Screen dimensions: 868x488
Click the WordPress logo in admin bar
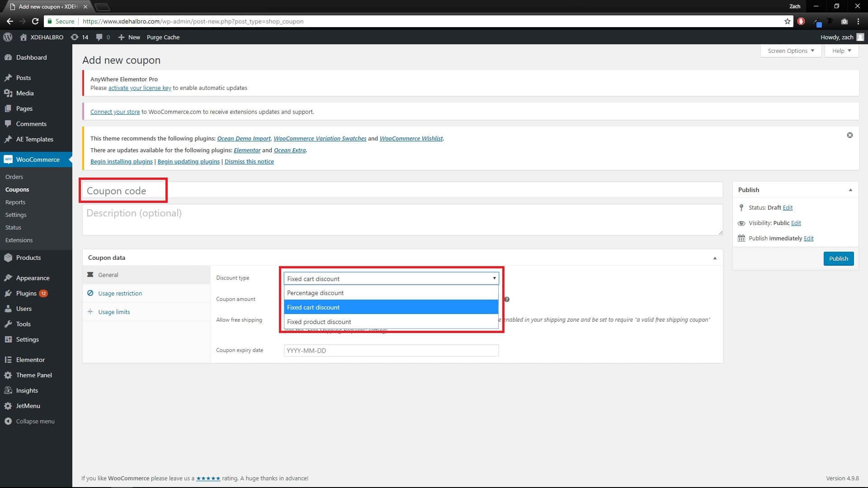tap(8, 37)
